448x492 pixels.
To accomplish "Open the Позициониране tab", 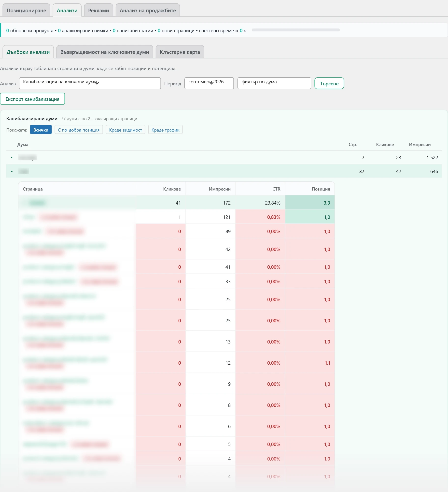I will (x=26, y=10).
